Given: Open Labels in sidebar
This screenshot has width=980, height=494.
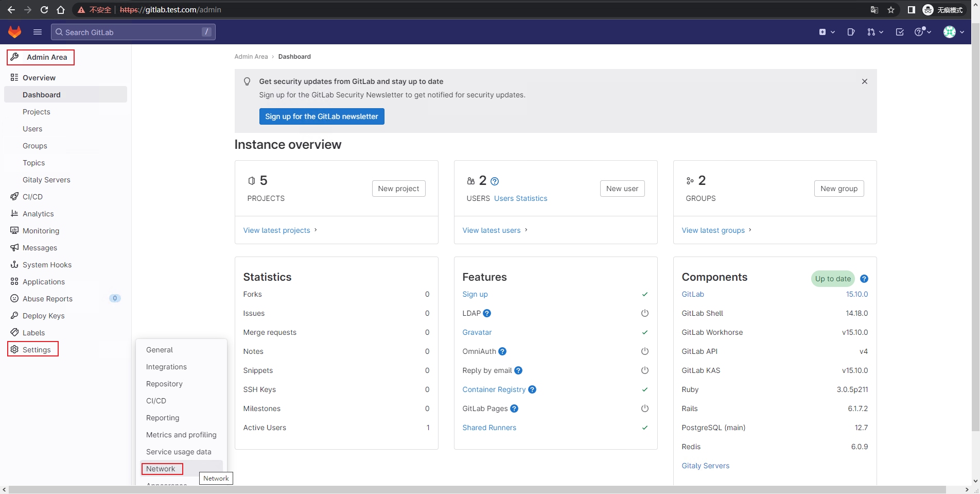Looking at the screenshot, I should coord(33,333).
